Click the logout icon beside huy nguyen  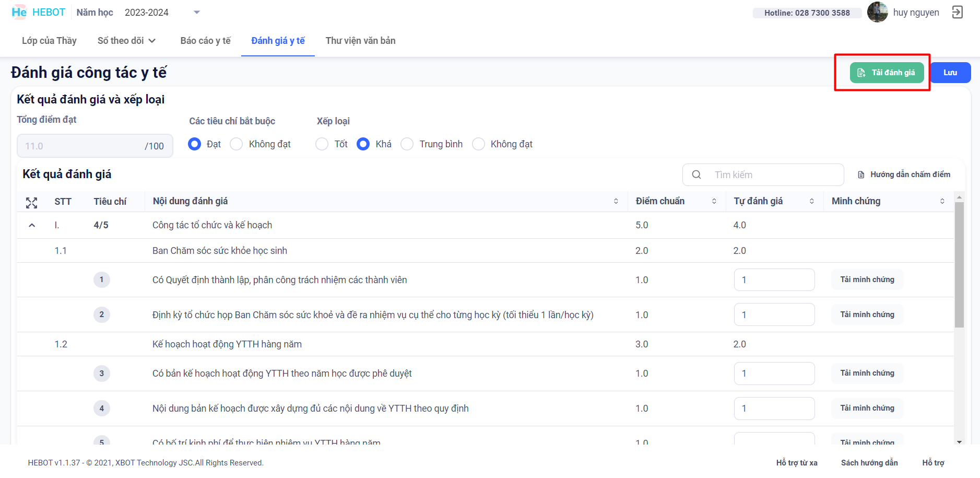click(957, 12)
